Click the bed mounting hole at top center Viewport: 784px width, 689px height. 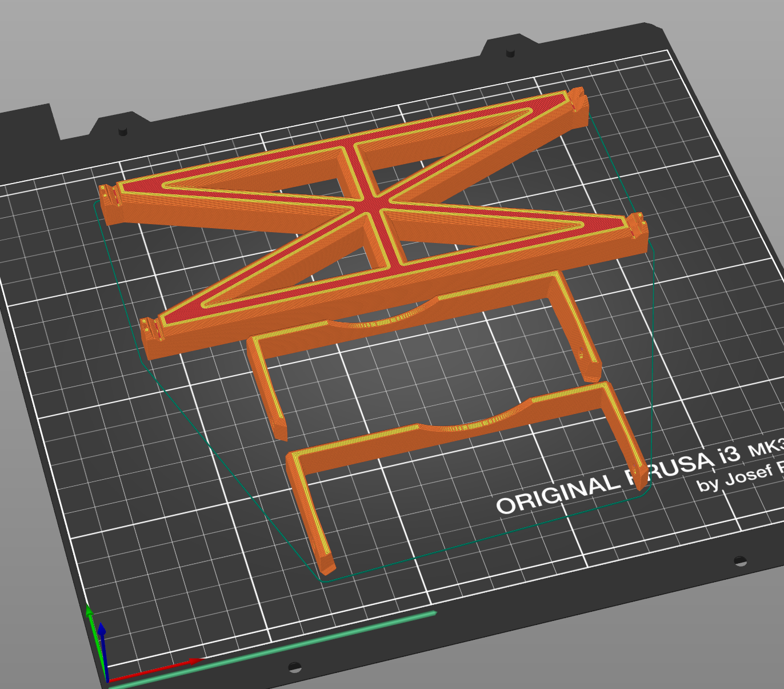511,54
